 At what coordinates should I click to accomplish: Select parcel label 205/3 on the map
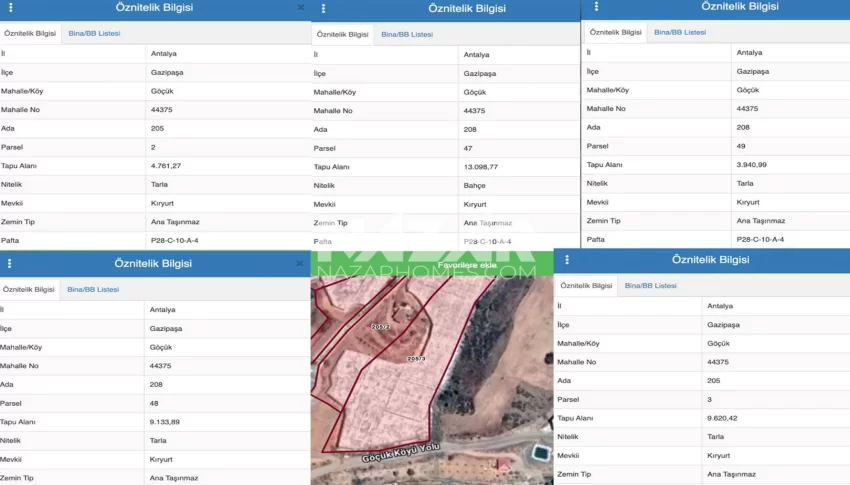(416, 357)
